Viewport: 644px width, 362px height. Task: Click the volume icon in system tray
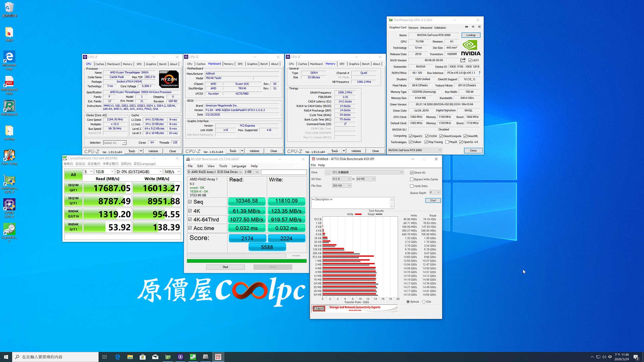coord(604,357)
